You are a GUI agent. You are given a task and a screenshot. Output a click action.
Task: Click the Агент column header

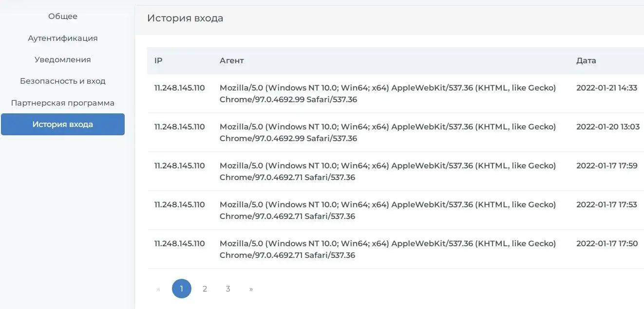[x=231, y=61]
